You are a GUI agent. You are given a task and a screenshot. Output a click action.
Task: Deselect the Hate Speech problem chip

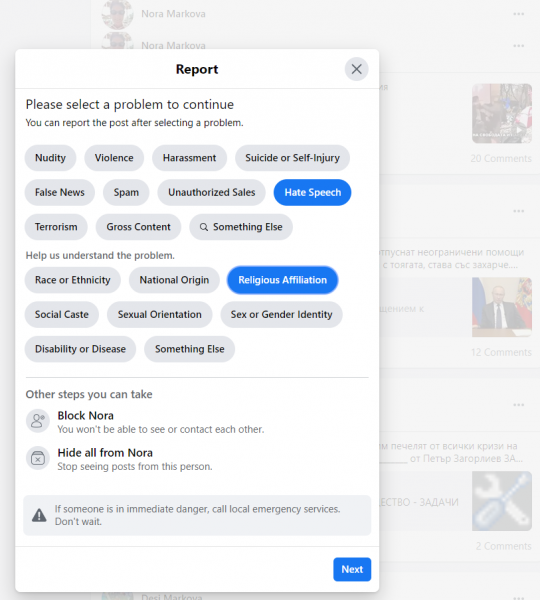point(312,192)
